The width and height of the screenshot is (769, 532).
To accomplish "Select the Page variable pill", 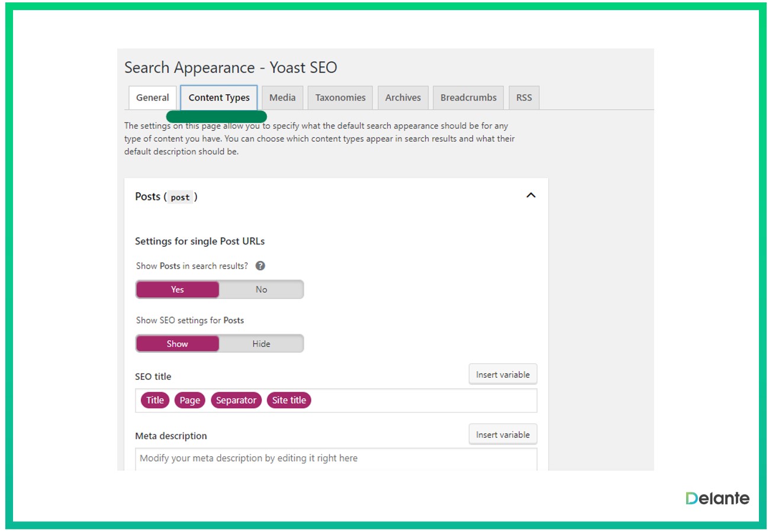I will (x=189, y=400).
